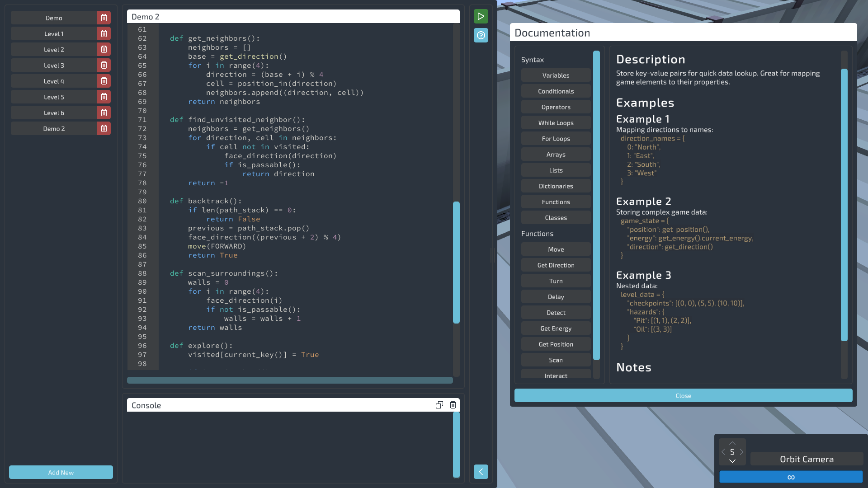This screenshot has height=488, width=868.
Task: Open the Level 4 script
Action: pos(54,81)
